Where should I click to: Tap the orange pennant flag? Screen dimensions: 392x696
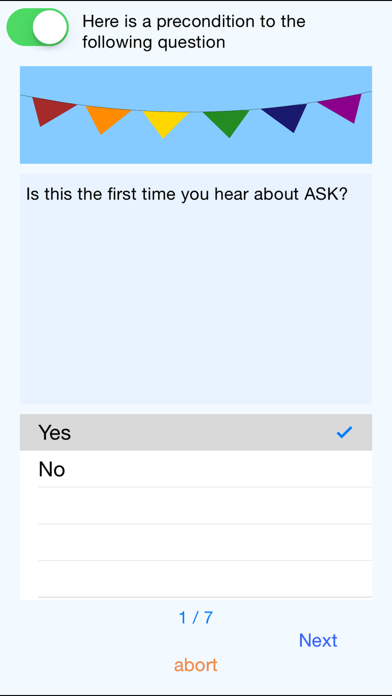coord(107,119)
